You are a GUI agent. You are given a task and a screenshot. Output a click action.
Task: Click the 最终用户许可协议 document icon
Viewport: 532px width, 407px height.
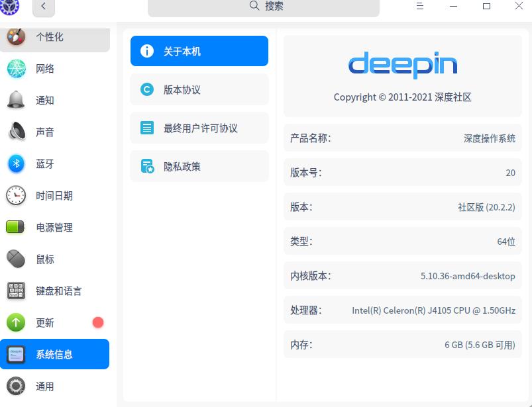pos(147,128)
